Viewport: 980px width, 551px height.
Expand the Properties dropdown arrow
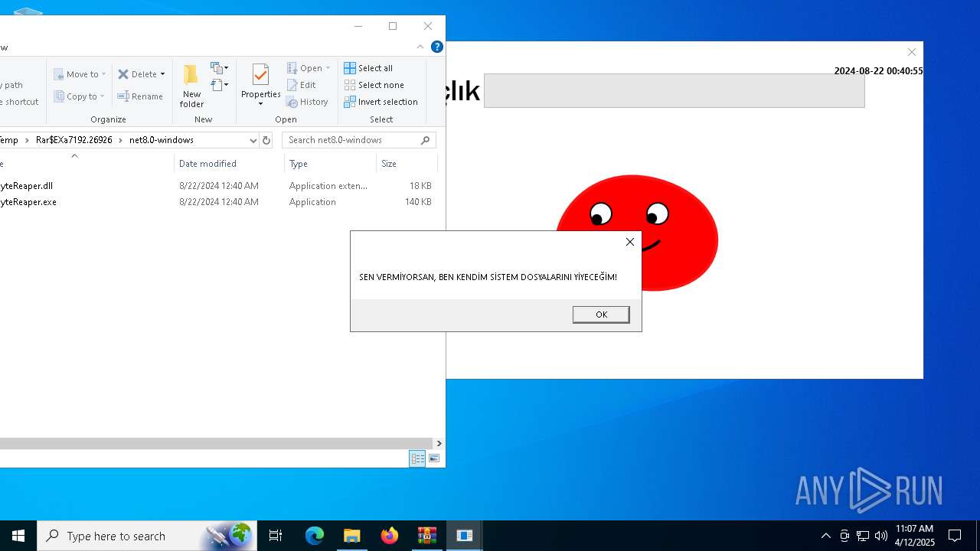coord(260,104)
